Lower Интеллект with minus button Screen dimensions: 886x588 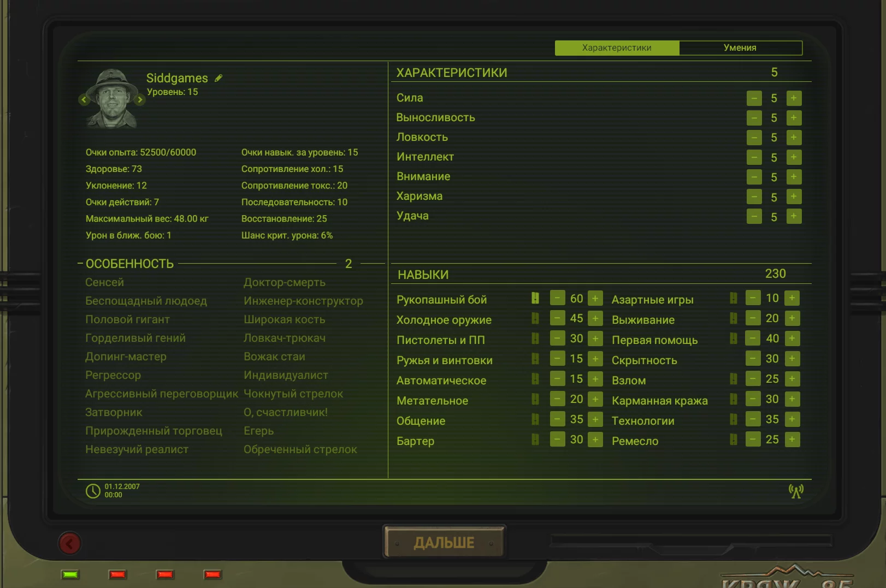[754, 157]
